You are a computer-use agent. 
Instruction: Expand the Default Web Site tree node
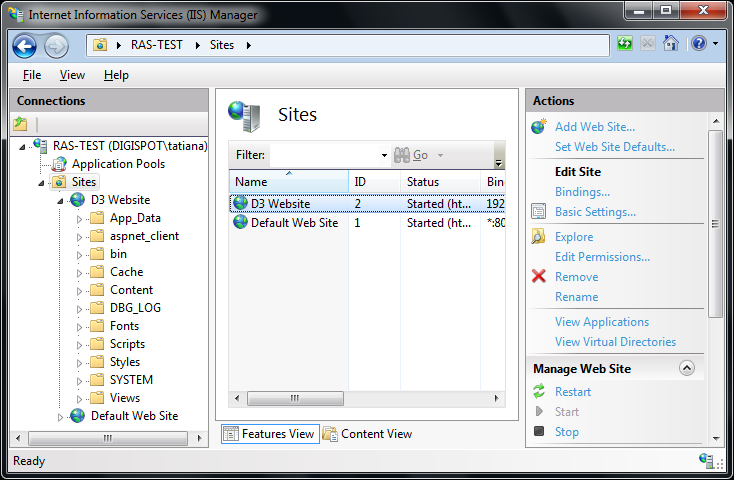pyautogui.click(x=61, y=416)
